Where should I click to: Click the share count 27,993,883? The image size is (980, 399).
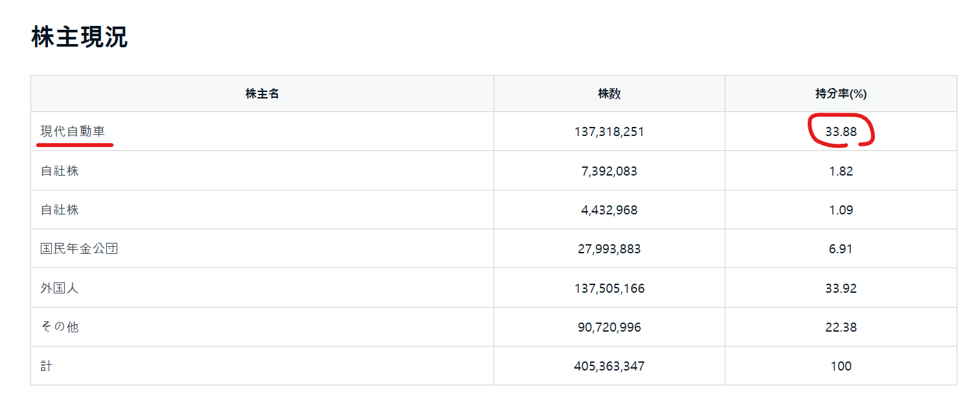click(609, 249)
